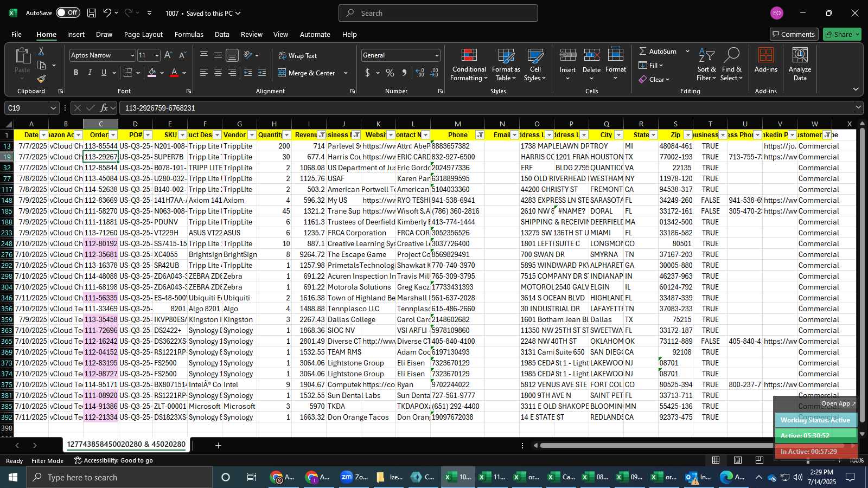Click the Increase Indent icon

tap(262, 73)
